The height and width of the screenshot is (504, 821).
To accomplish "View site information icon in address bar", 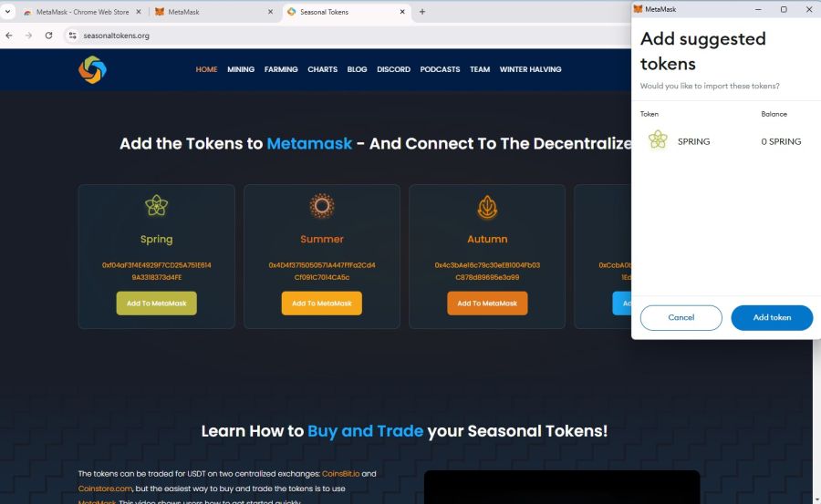I will click(x=72, y=36).
